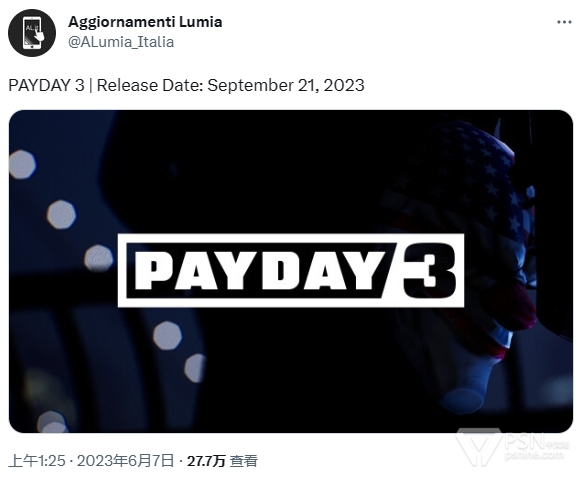Click the Aggiornamenti Lumia profile avatar
This screenshot has height=478, width=580.
click(32, 33)
